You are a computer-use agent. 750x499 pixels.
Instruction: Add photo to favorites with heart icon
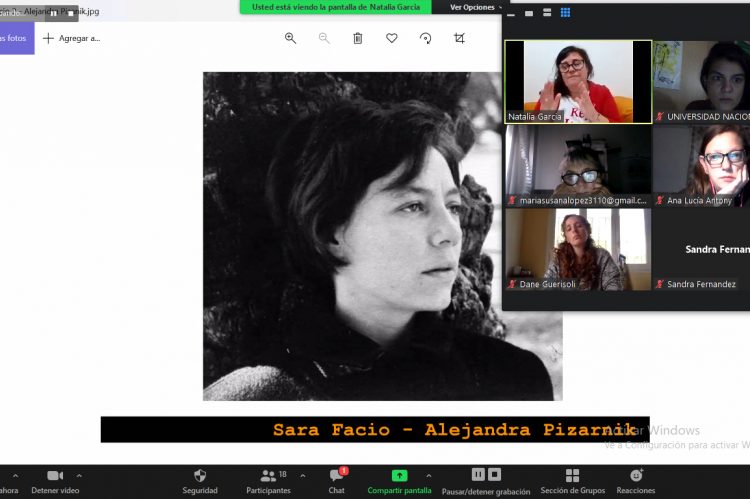[391, 38]
